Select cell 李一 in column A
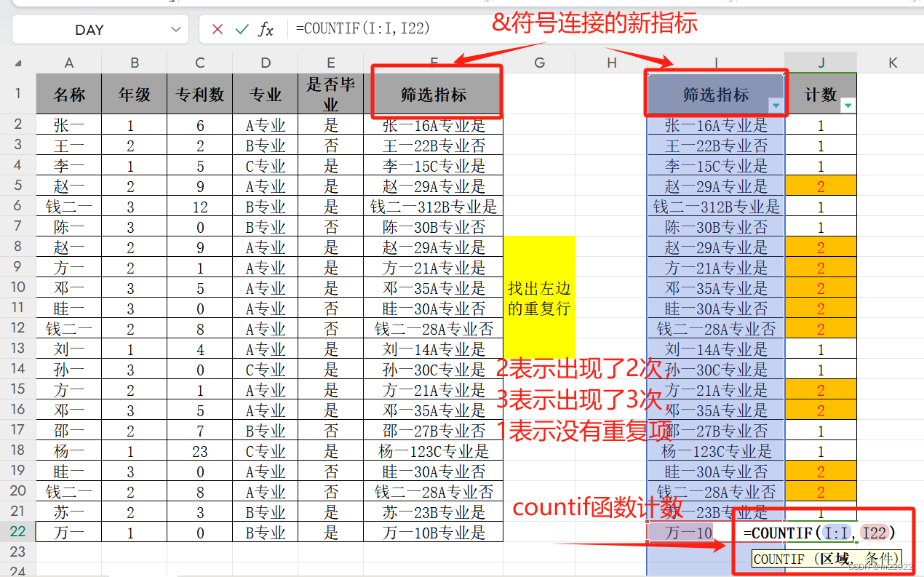Screen dimensions: 924x577 69,165
